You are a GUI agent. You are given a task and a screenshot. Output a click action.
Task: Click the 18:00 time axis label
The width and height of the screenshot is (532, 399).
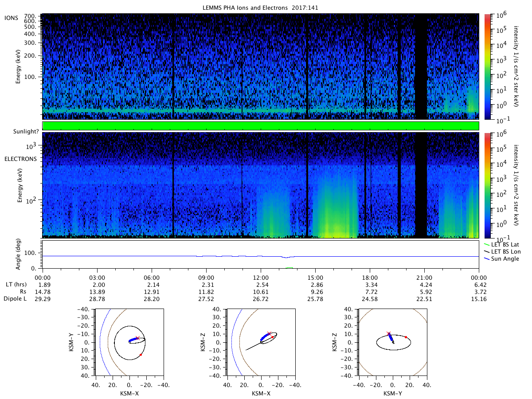point(370,277)
